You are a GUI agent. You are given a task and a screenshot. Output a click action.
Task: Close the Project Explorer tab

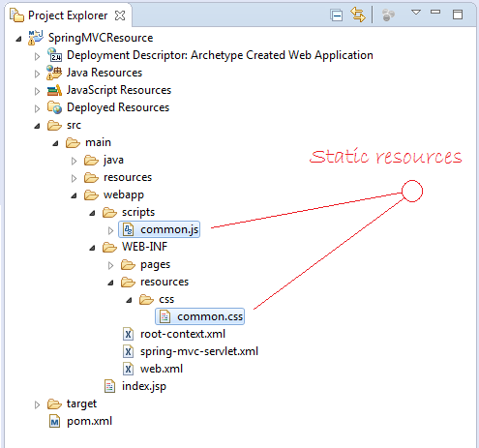[120, 15]
